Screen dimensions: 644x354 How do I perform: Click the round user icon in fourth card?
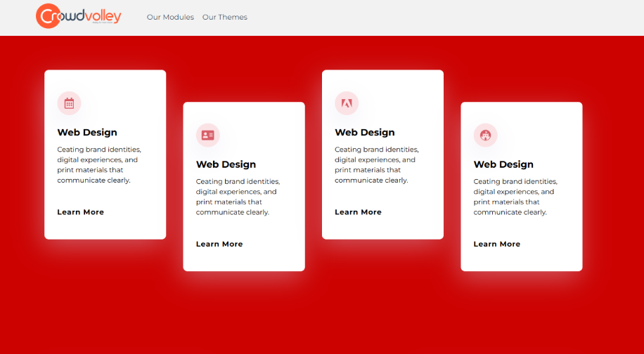[485, 135]
